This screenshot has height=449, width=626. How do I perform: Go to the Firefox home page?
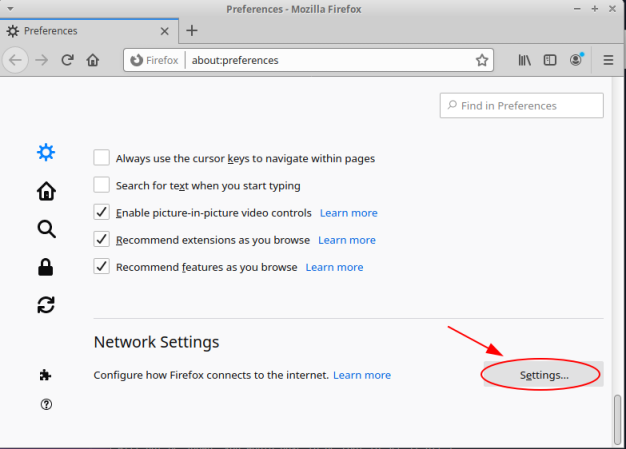tap(93, 60)
